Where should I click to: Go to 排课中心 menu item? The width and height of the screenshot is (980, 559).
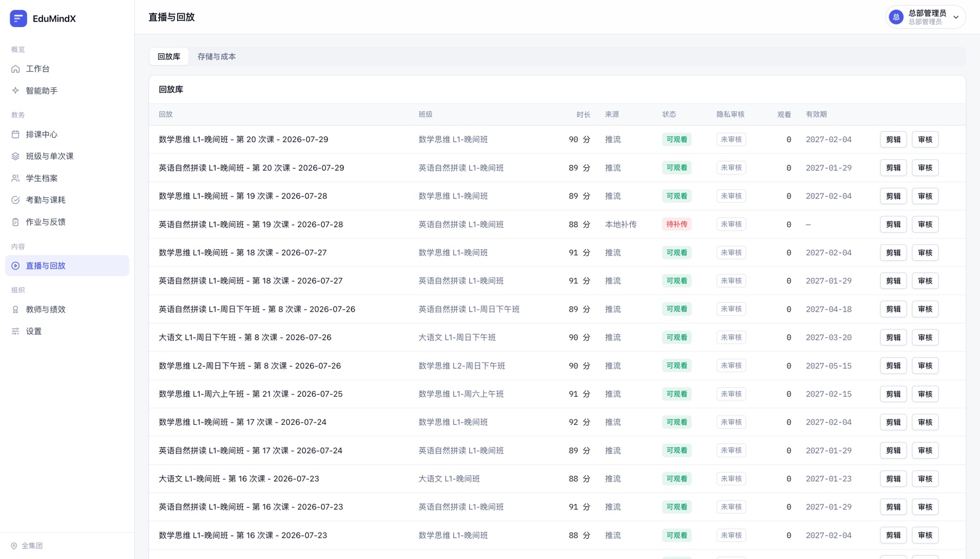tap(67, 135)
